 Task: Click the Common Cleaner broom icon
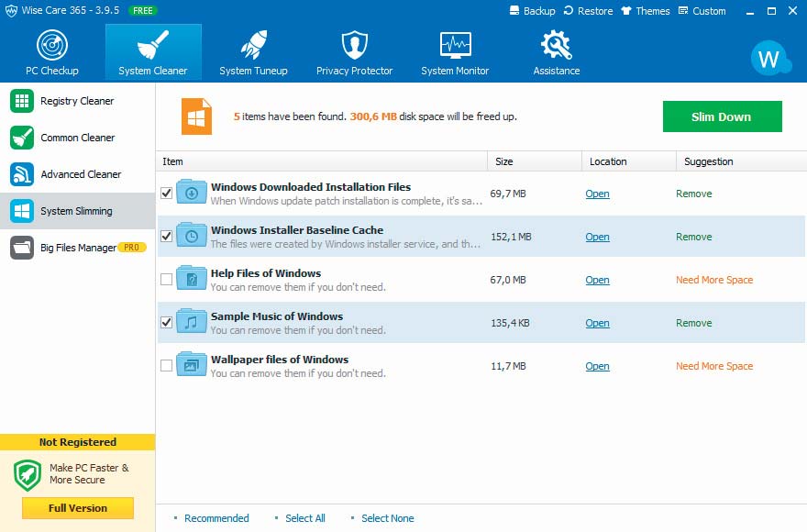point(22,138)
